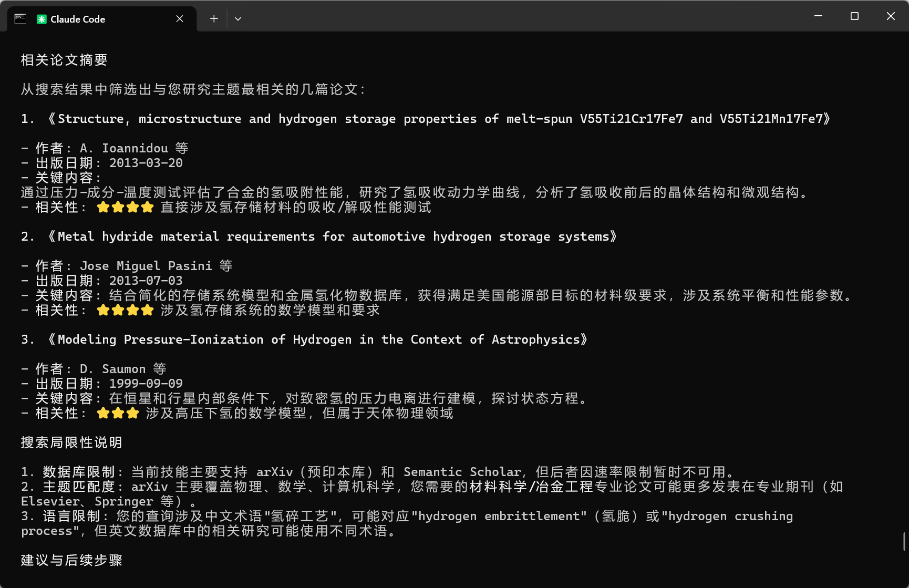The width and height of the screenshot is (909, 588).
Task: Click the limitation item 语言限制
Action: click(71, 516)
